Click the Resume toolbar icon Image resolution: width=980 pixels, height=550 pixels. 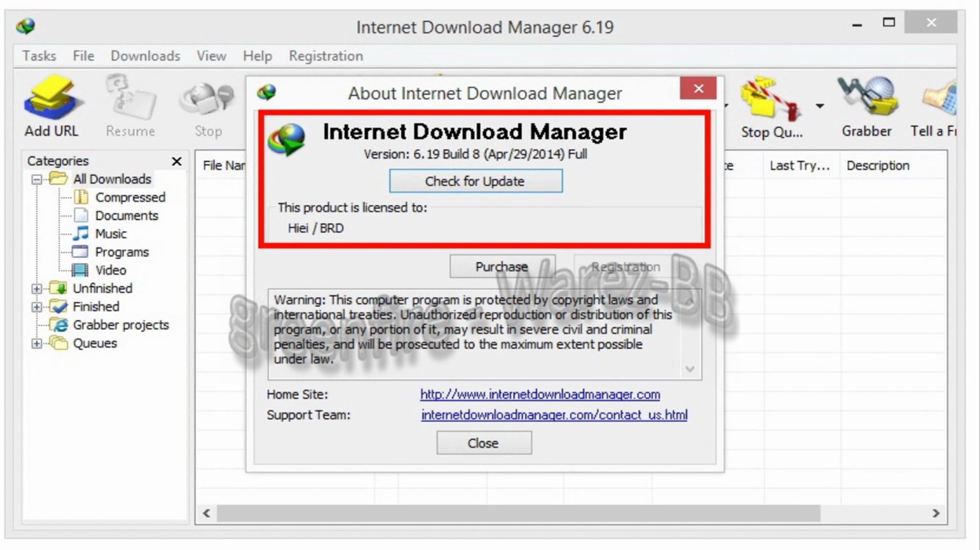tap(130, 105)
